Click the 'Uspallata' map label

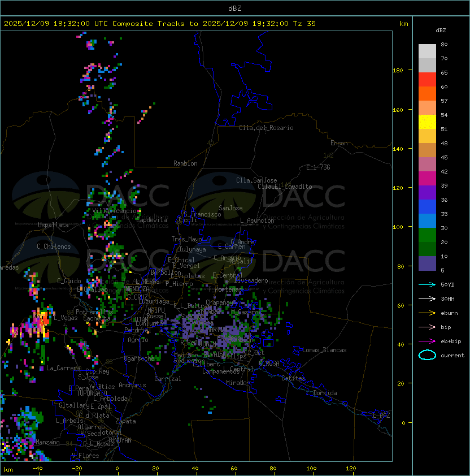pos(53,225)
